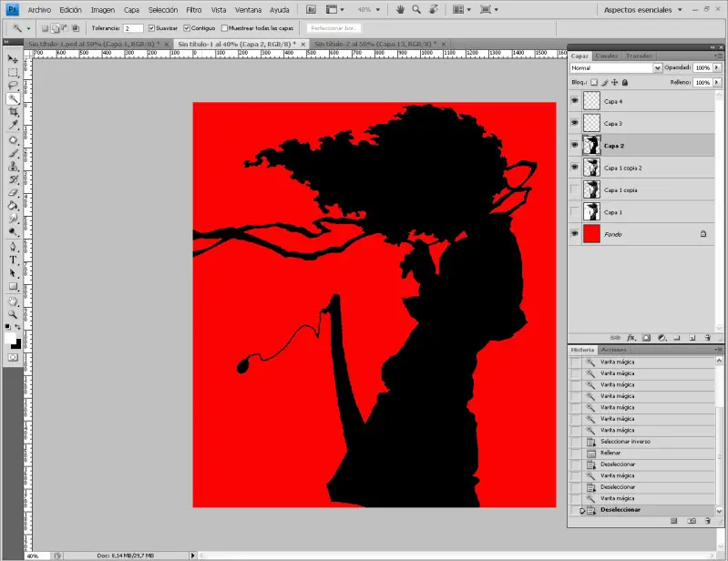Switch to the Trazados tab

pyautogui.click(x=639, y=56)
